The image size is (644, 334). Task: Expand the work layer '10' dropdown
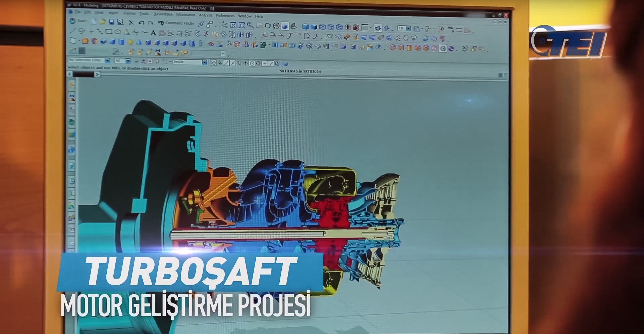pyautogui.click(x=409, y=28)
